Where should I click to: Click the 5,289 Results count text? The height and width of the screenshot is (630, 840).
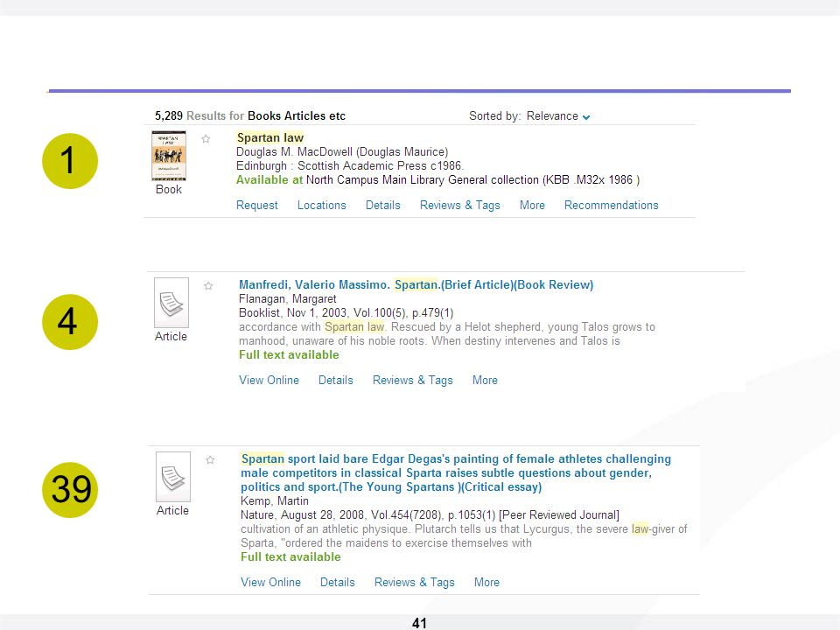pos(250,115)
